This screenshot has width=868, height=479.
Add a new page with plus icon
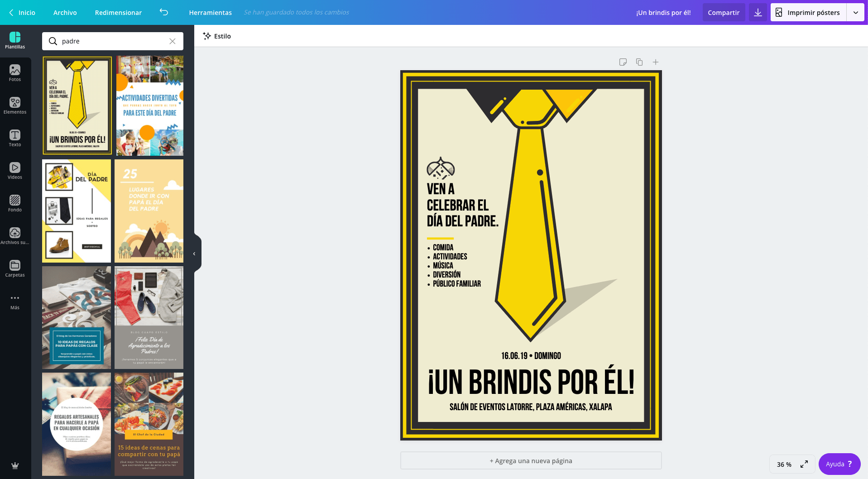pyautogui.click(x=656, y=62)
